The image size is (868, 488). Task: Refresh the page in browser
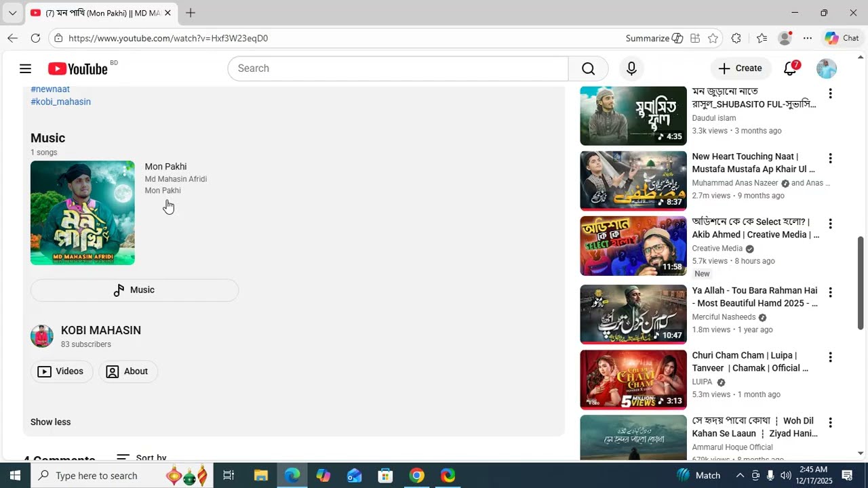35,38
